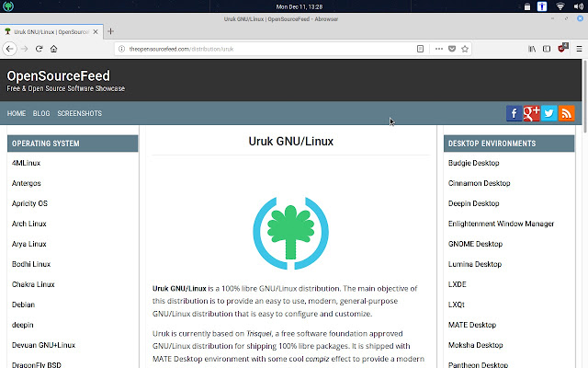Open 4MLinux in Operating System list
The image size is (588, 368).
[x=26, y=163]
